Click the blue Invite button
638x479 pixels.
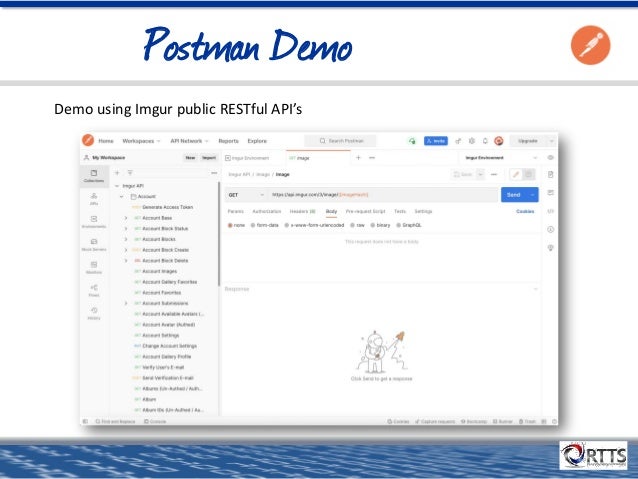[x=436, y=141]
